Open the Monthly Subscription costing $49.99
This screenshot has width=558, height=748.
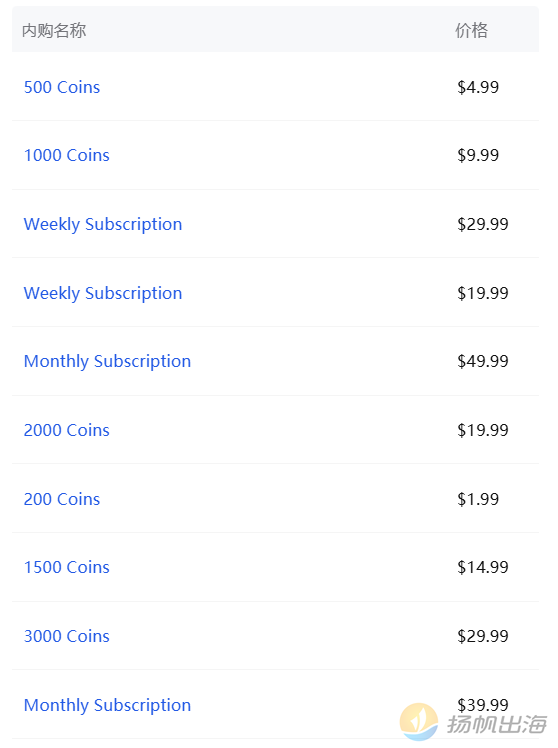click(107, 362)
